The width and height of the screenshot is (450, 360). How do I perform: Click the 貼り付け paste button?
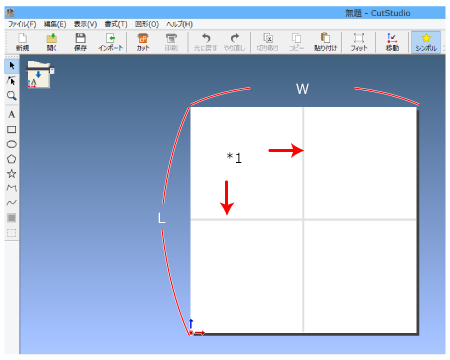click(x=325, y=42)
